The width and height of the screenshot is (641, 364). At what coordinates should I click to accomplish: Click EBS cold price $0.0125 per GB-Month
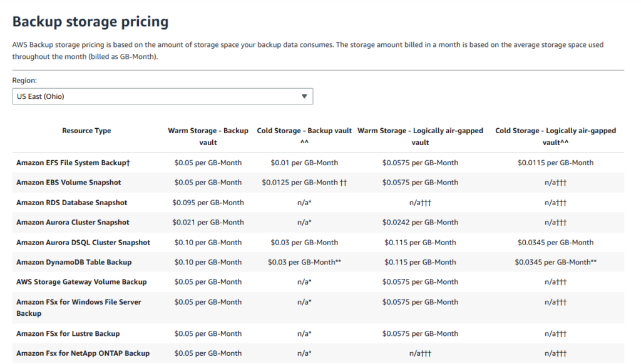tap(304, 183)
